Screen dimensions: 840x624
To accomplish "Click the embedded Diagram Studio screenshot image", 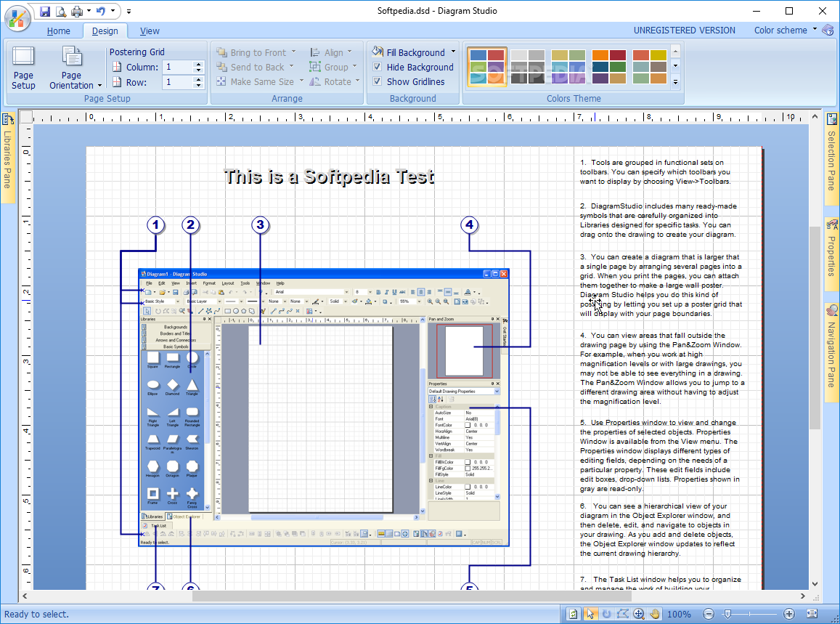I will (324, 408).
